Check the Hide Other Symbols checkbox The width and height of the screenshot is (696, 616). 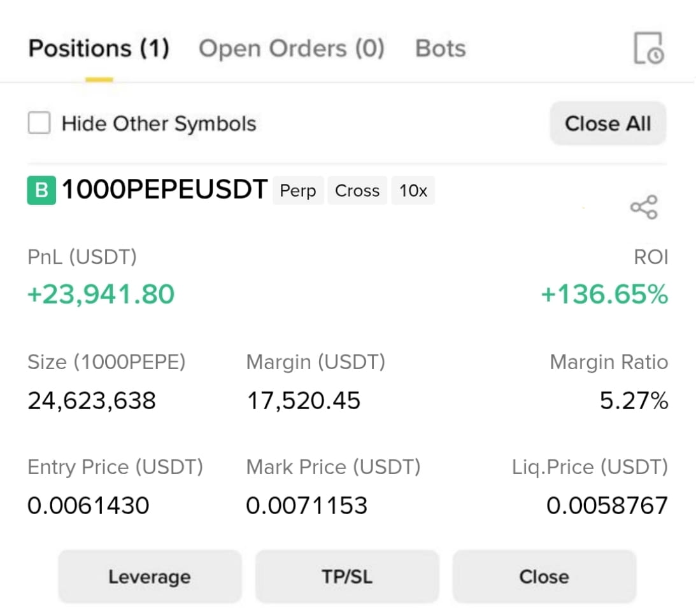(39, 122)
